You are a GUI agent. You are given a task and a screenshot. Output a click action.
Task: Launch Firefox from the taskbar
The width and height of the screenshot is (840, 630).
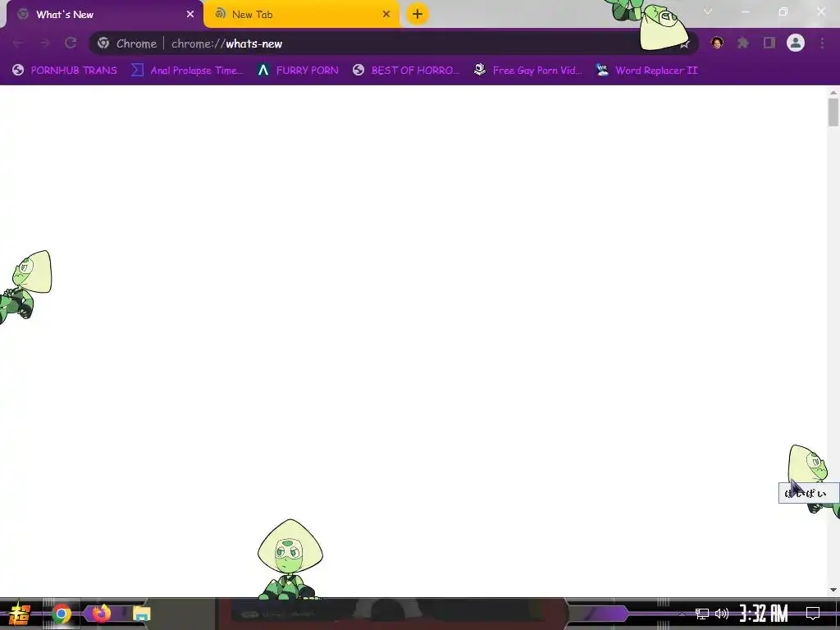click(x=102, y=614)
